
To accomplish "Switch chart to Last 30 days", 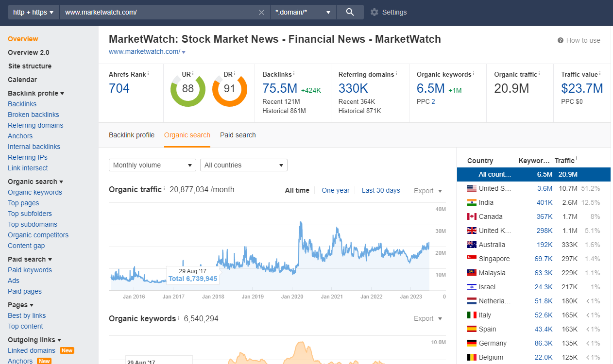I will [381, 190].
